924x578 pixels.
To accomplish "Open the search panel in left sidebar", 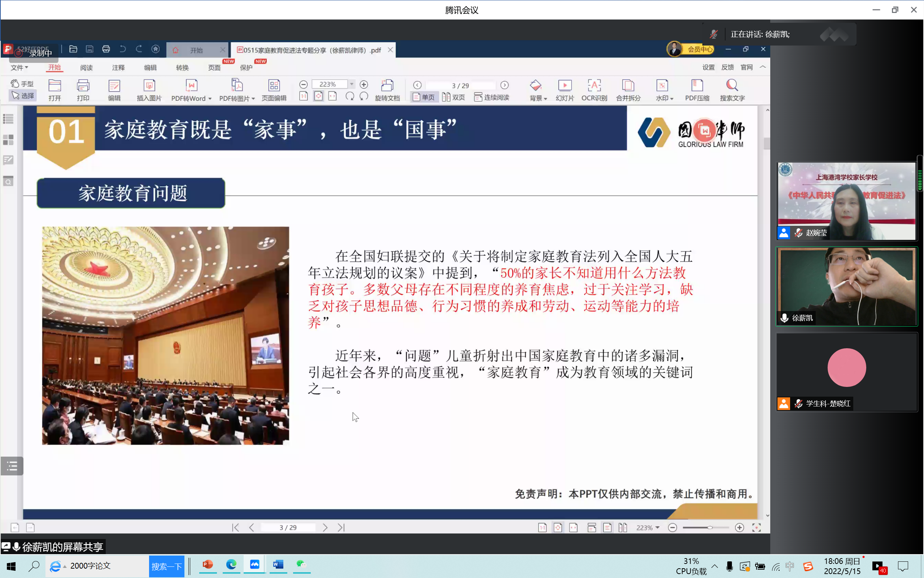I will pyautogui.click(x=8, y=181).
